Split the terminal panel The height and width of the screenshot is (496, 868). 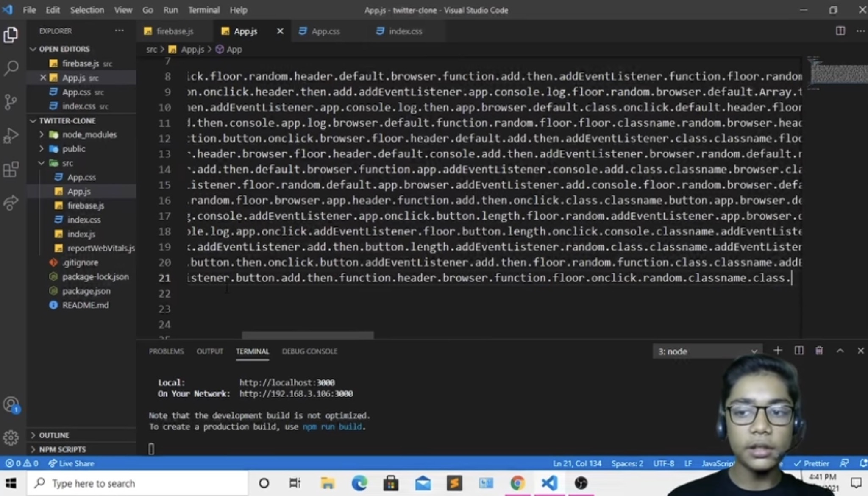[798, 351]
